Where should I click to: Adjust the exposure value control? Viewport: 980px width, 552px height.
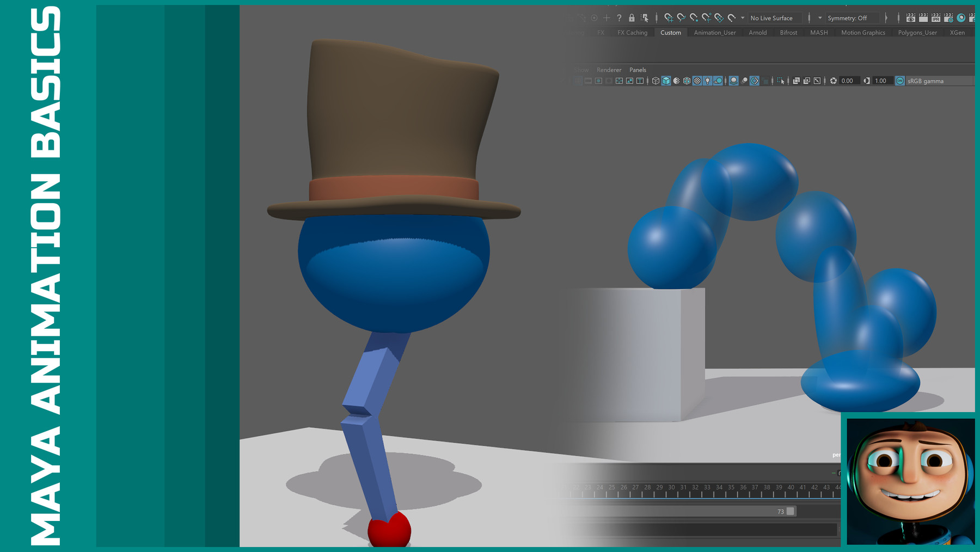tap(848, 81)
